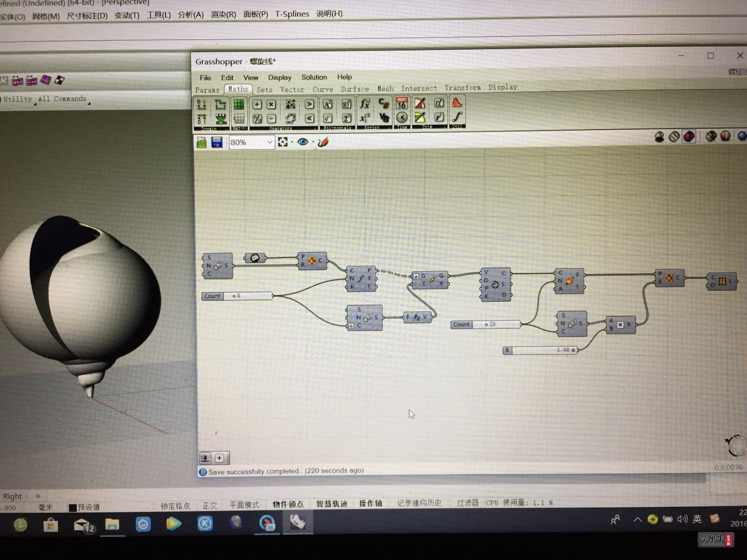Select the fx Evaluate expression icon

tap(365, 103)
